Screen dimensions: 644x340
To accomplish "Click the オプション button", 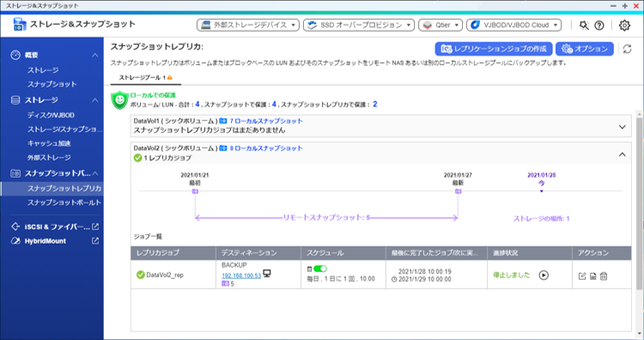I will 585,49.
